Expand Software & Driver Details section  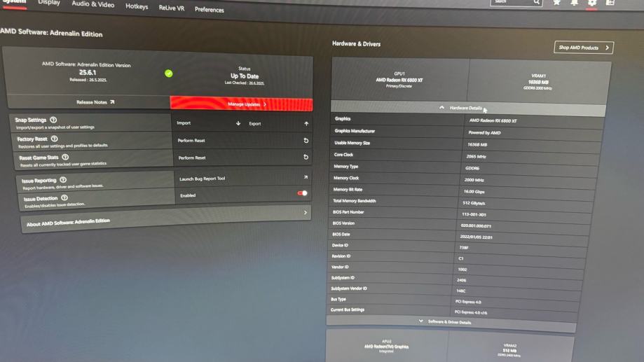[x=451, y=322]
